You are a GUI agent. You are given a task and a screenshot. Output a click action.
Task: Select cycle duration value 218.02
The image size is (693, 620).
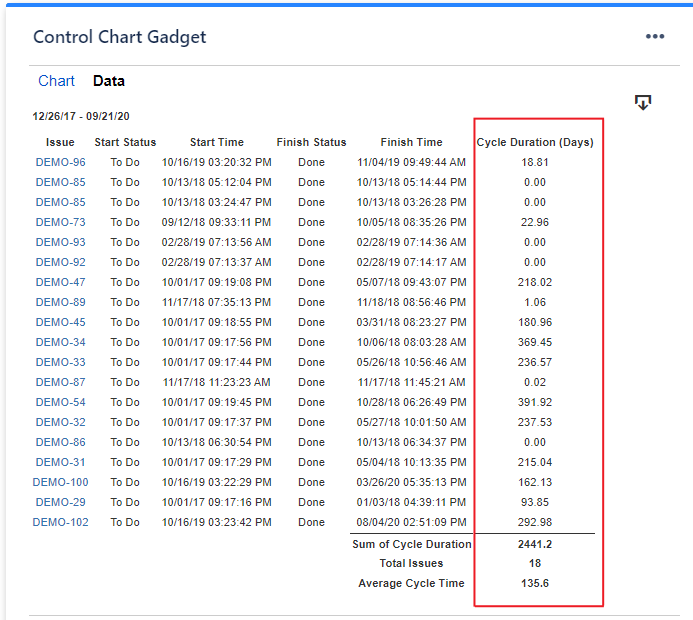click(535, 282)
